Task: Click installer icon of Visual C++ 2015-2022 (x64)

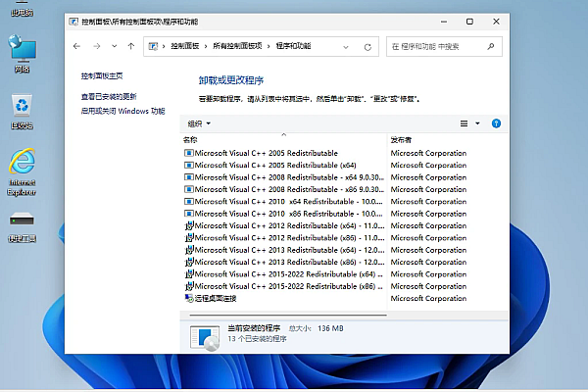Action: point(189,274)
